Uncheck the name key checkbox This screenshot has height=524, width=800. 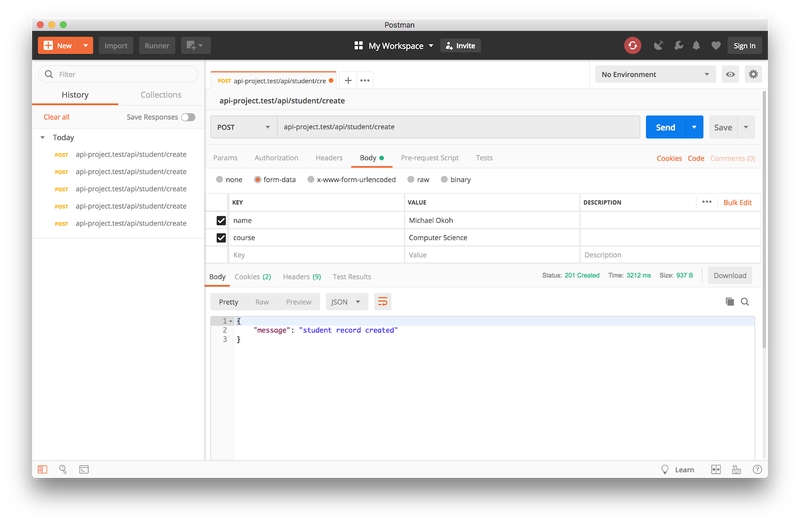click(221, 220)
